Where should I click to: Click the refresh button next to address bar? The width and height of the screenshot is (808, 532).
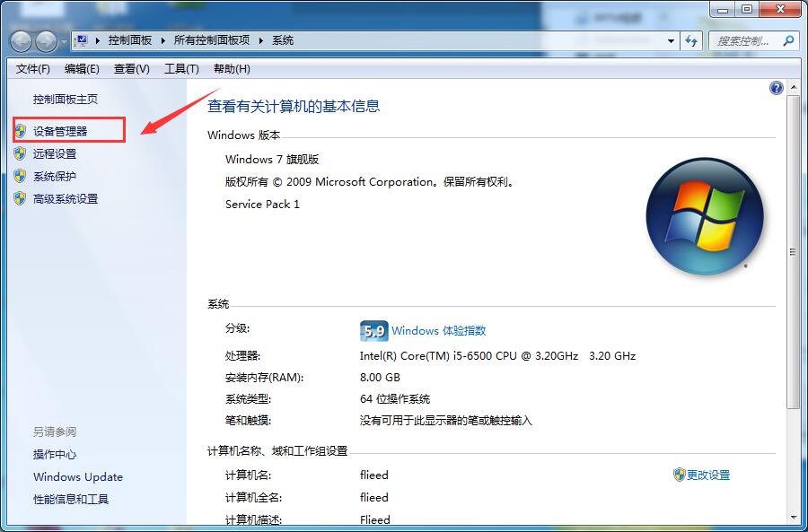coord(691,40)
